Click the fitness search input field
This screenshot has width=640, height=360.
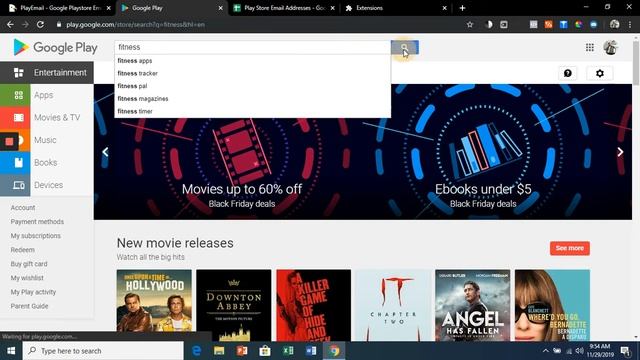[253, 47]
